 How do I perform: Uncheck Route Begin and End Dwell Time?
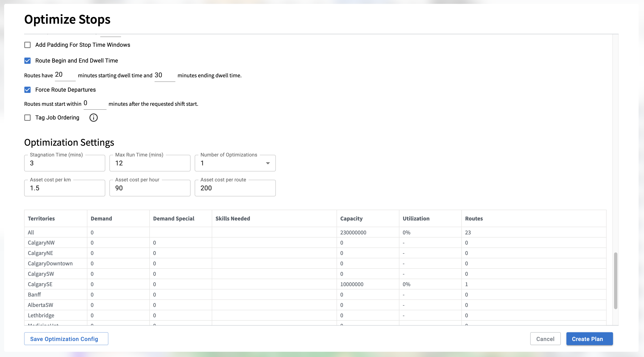point(27,61)
